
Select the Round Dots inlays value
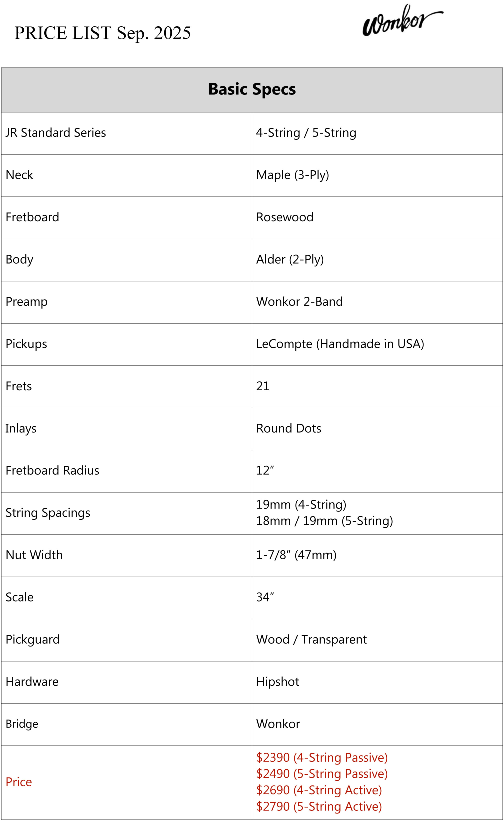coord(289,428)
